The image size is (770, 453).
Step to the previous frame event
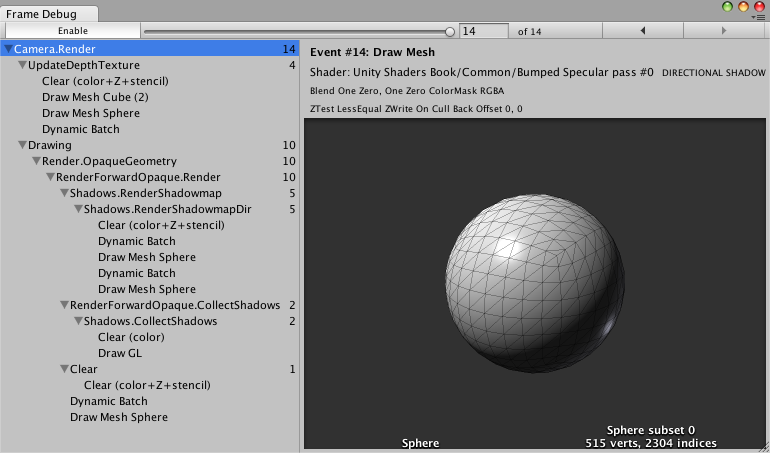(x=641, y=31)
